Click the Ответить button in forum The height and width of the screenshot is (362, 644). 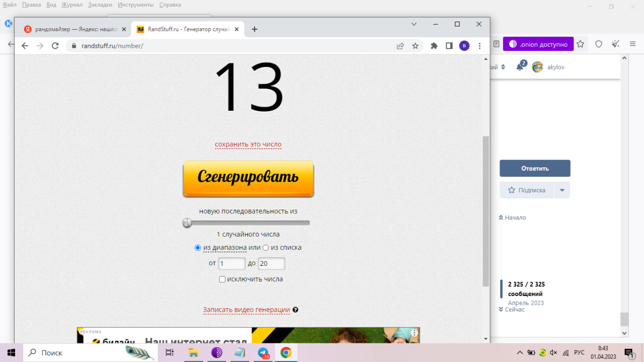(535, 168)
